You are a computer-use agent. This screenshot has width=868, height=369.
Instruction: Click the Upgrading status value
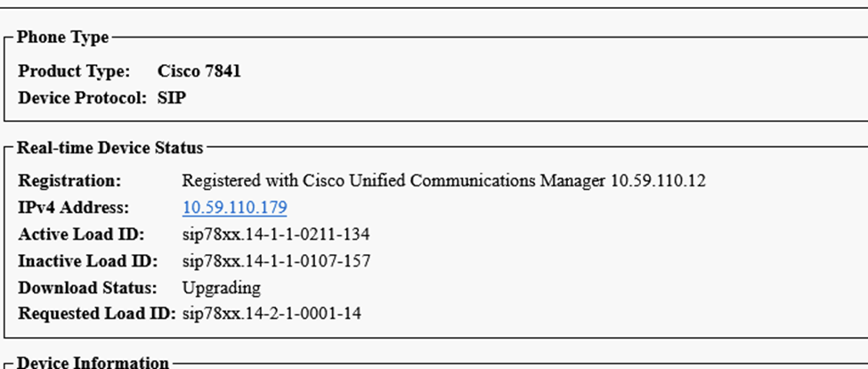tap(221, 288)
